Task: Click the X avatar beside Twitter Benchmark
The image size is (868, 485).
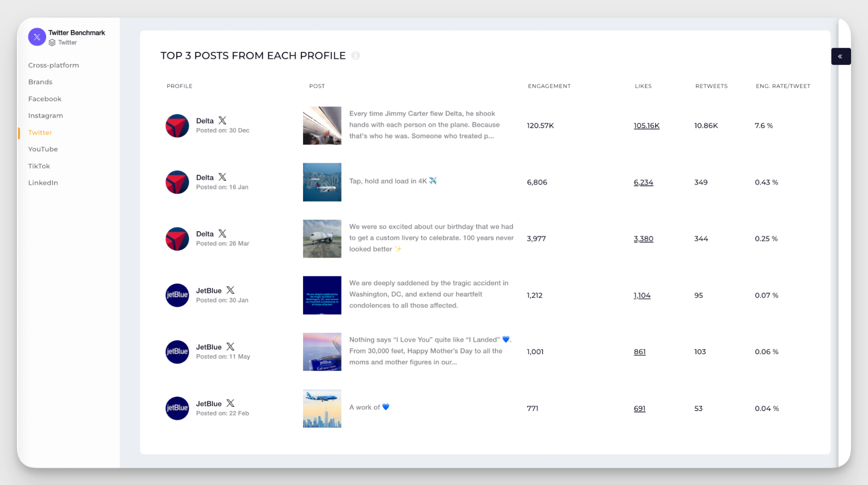Action: 37,37
